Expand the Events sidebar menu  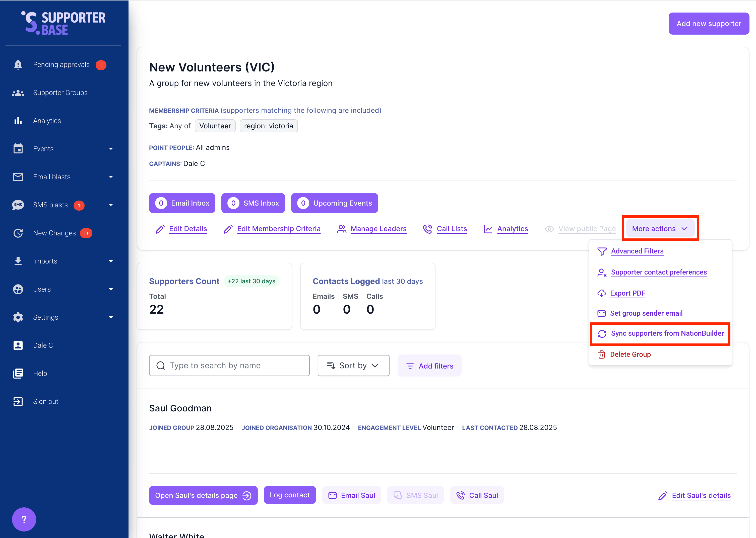(x=111, y=149)
